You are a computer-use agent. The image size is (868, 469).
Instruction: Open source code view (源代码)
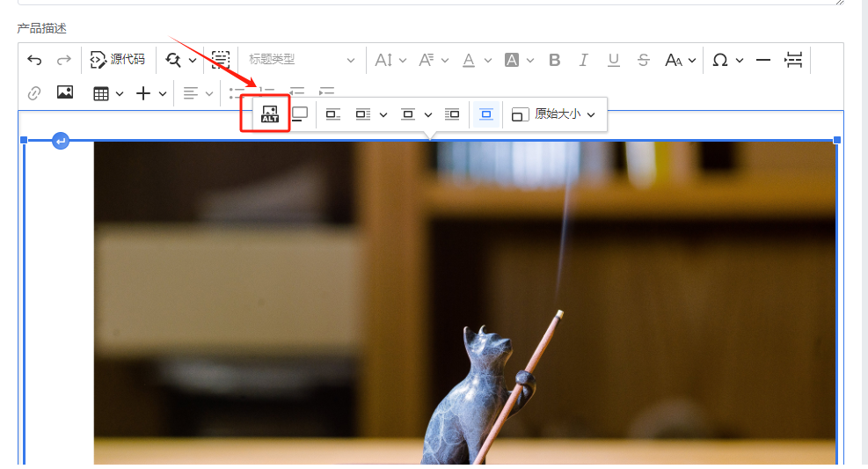(x=118, y=60)
